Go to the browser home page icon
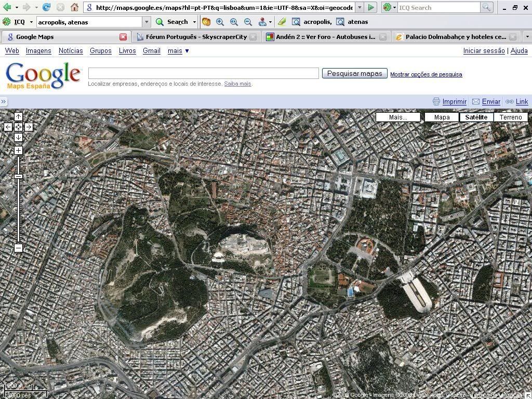Screen dimensions: 532x399 pyautogui.click(x=74, y=7)
